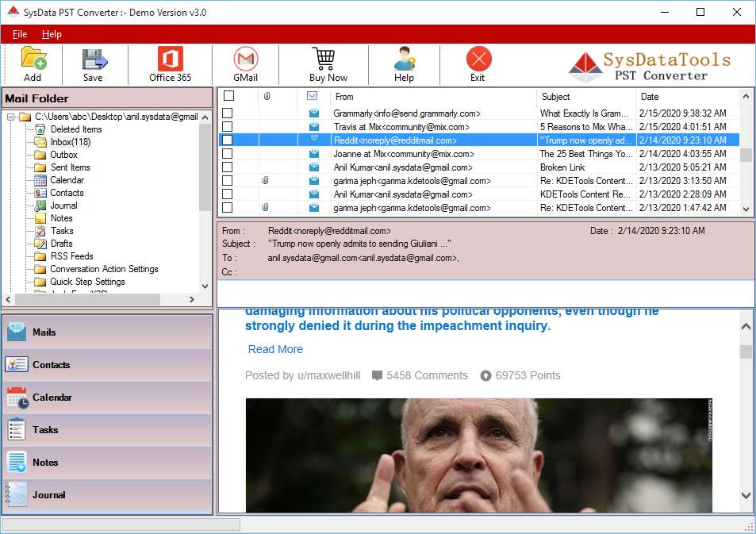756x534 pixels.
Task: Click the preview pane vertical scrollbar thumb
Action: [x=746, y=352]
